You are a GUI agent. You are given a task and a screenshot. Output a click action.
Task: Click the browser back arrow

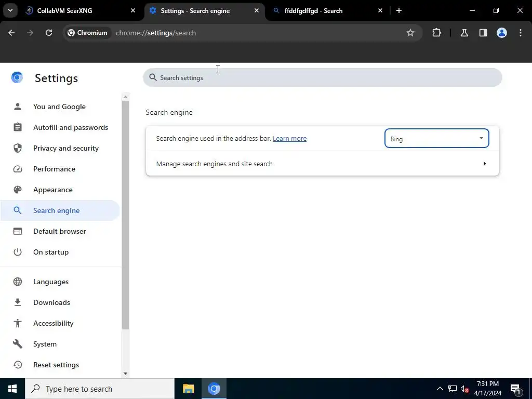(x=11, y=33)
